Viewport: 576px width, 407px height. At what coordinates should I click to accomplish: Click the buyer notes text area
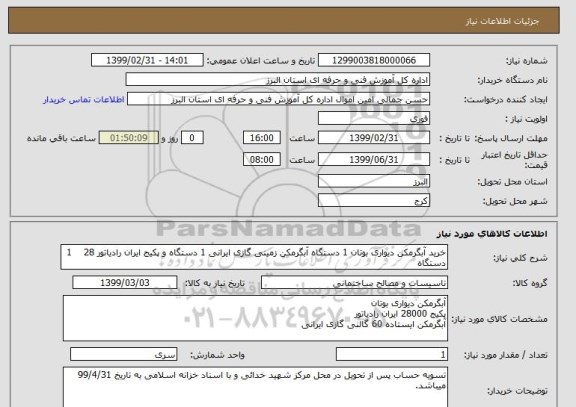point(255,387)
